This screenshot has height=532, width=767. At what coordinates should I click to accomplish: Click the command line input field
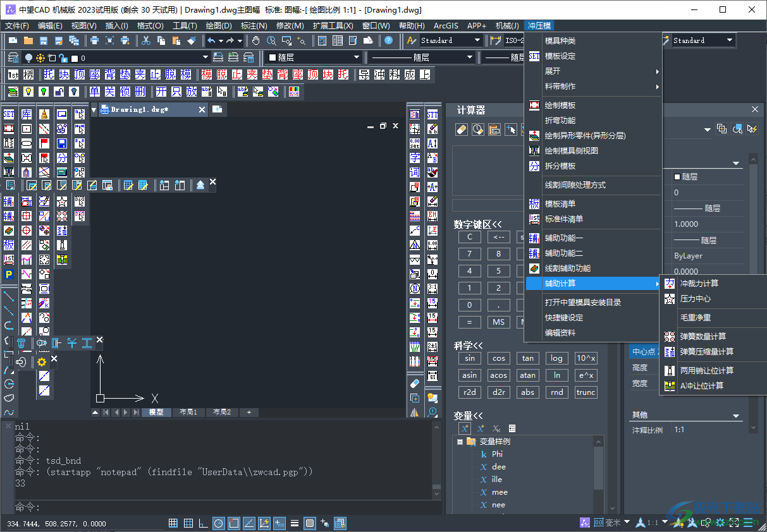tap(221, 507)
